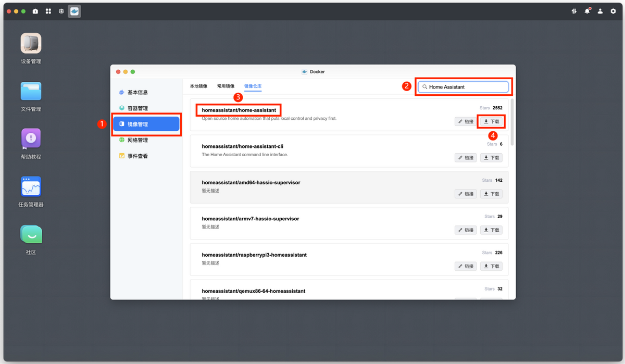
Task: Click 链接 for raspberrypi3-homeassistant
Action: click(466, 266)
